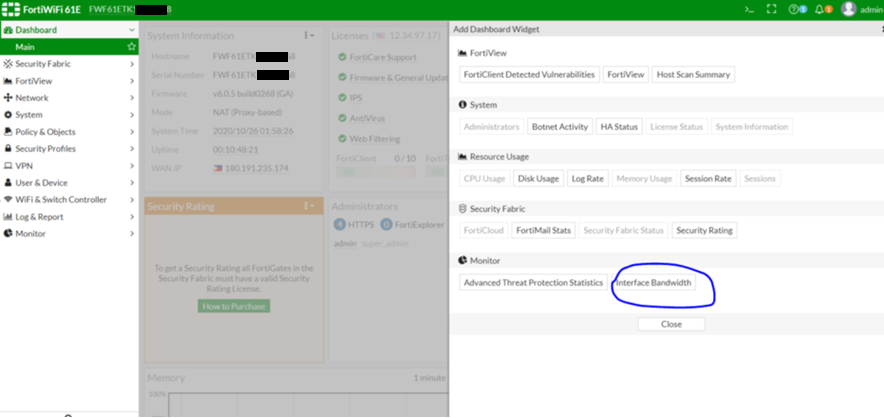Add the Host Scan Summary widget
The image size is (884, 418).
pos(693,74)
